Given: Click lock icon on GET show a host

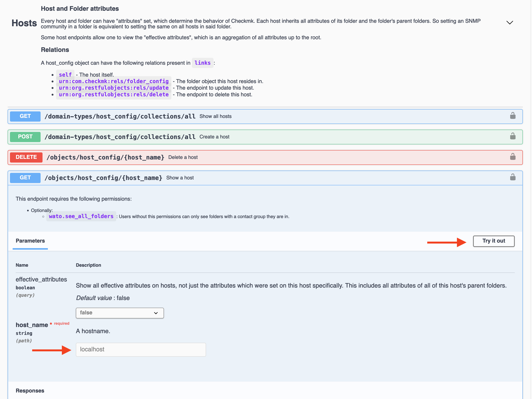Looking at the screenshot, I should click(512, 177).
